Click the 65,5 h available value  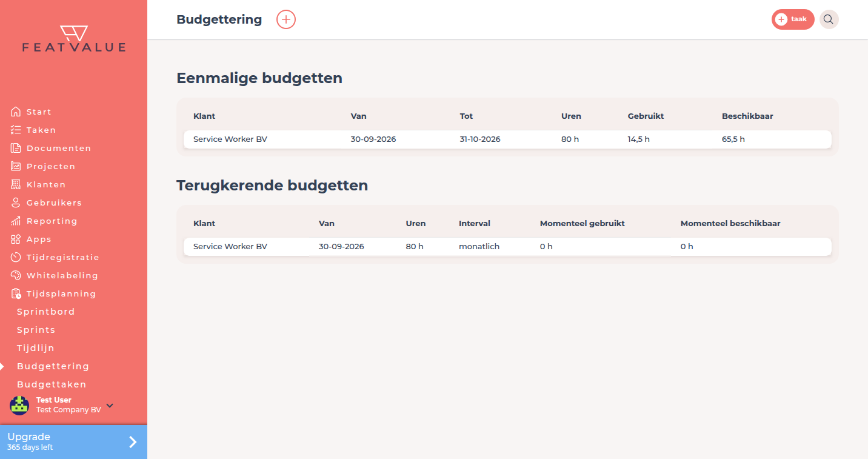click(x=733, y=139)
